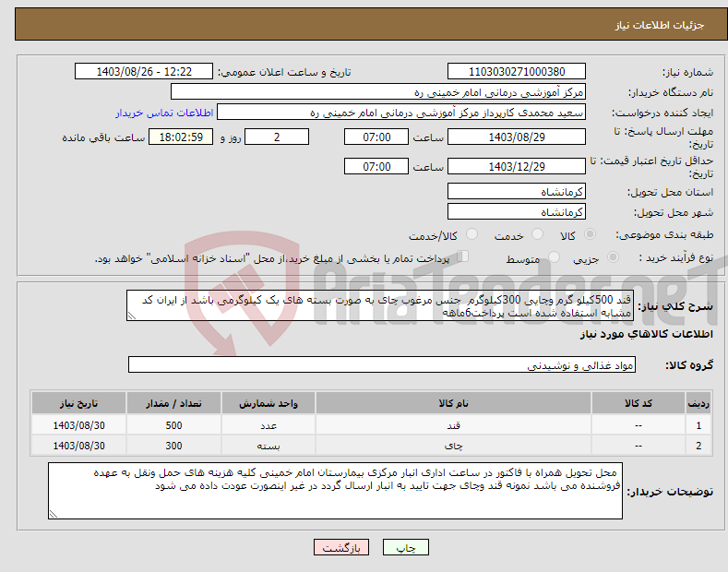Click the شرح کلی نیاز label

[x=675, y=306]
